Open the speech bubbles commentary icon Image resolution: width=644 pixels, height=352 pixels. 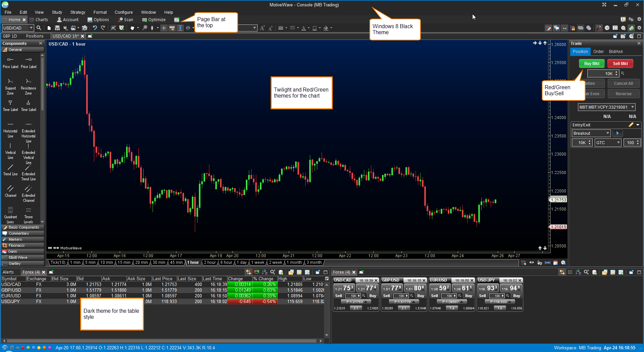pos(556,28)
